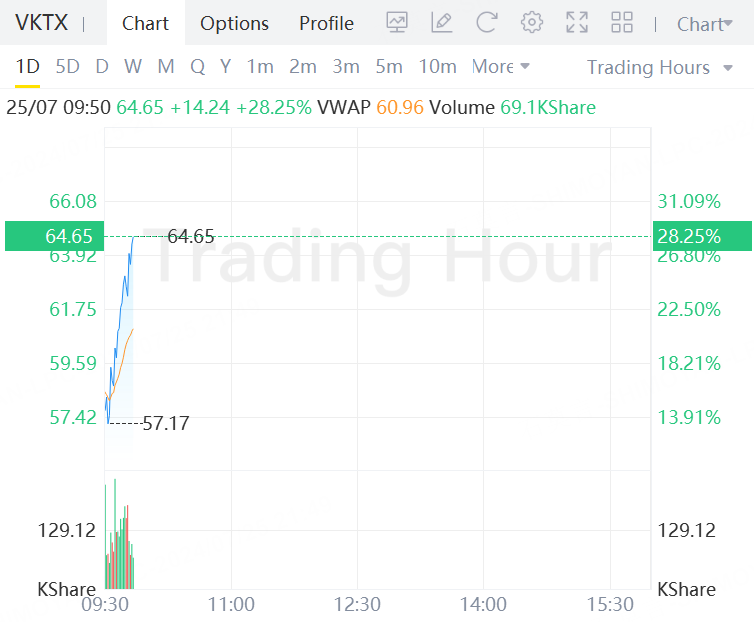The height and width of the screenshot is (622, 754).
Task: Expand the Chart dropdown at top right
Action: (x=704, y=24)
